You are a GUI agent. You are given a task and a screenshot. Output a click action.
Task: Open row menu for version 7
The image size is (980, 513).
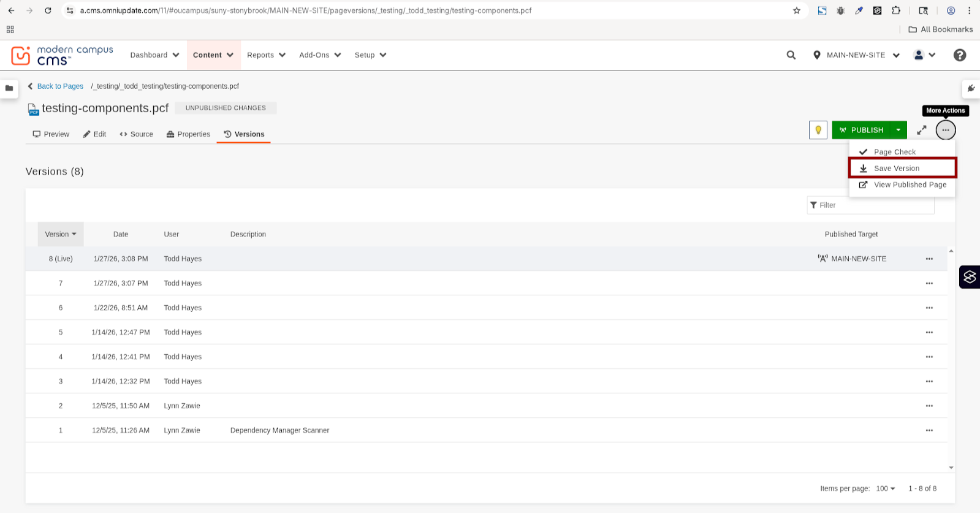[x=929, y=283]
